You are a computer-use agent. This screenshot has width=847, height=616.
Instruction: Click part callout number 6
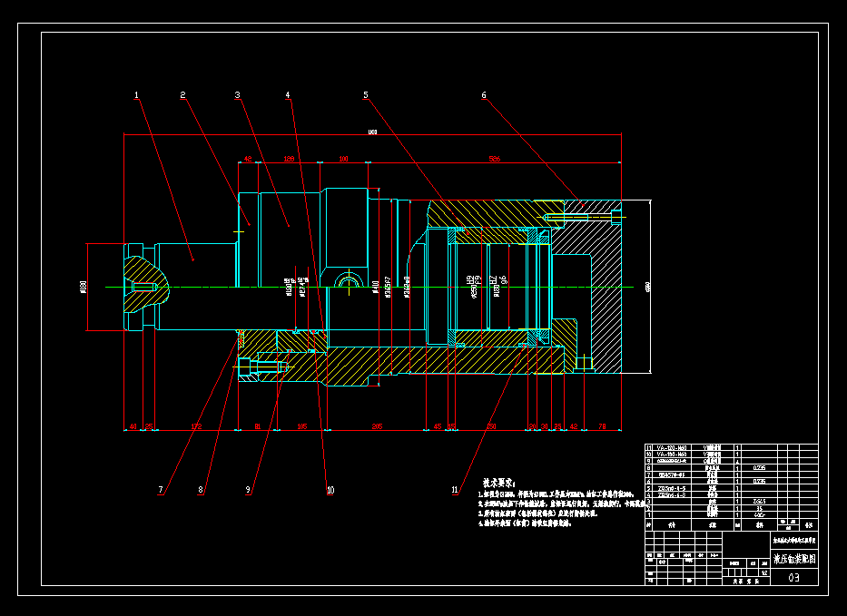tap(484, 95)
